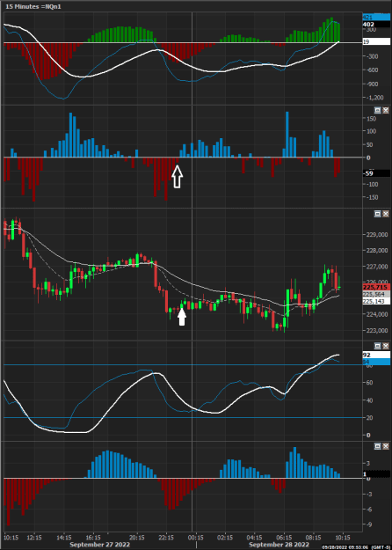This screenshot has width=392, height=550.
Task: Click the -9 axis label in bottom panel
Action: [369, 524]
